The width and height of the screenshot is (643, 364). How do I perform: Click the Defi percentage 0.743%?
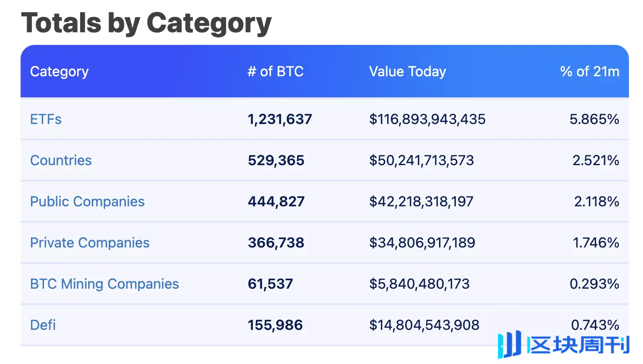coord(595,325)
